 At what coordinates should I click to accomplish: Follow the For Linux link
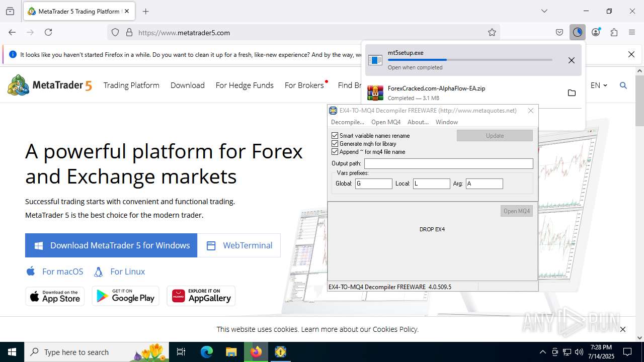click(x=120, y=271)
